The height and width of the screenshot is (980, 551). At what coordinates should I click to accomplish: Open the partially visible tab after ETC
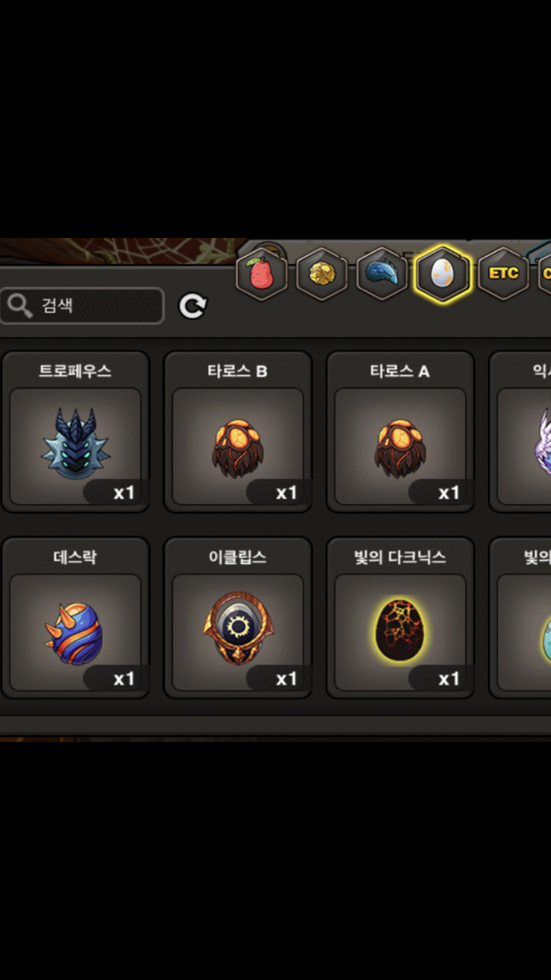pyautogui.click(x=544, y=274)
